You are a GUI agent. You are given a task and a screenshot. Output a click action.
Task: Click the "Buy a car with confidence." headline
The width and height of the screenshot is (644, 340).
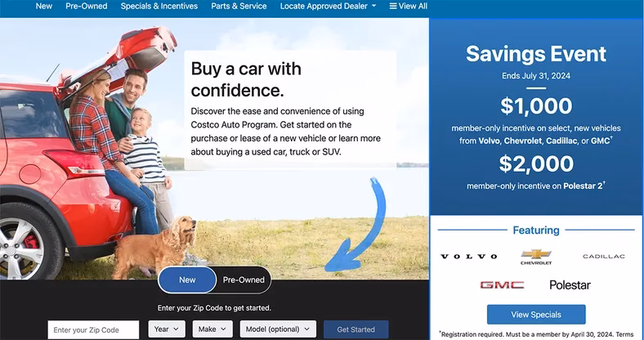pos(246,79)
